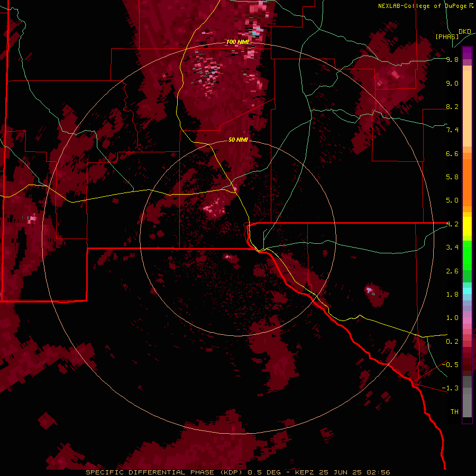The width and height of the screenshot is (476, 476).
Task: Pick the yellow band in the color bar
Action: (x=467, y=226)
